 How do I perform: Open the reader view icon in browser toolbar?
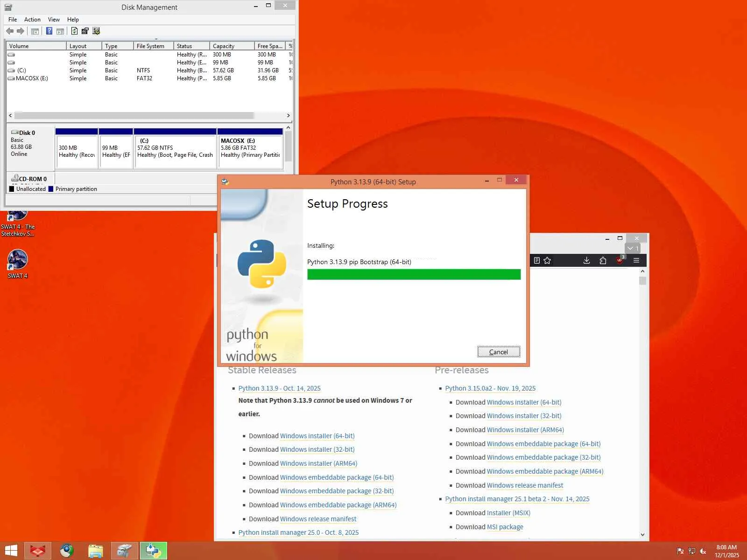coord(537,260)
